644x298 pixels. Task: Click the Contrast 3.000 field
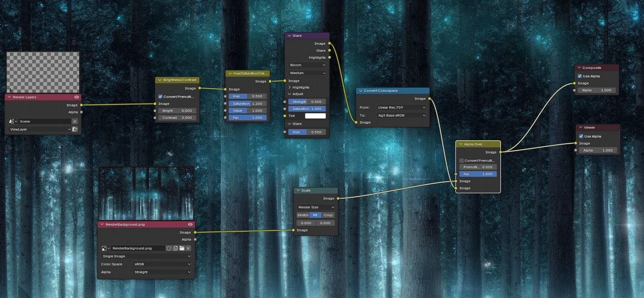click(x=178, y=118)
